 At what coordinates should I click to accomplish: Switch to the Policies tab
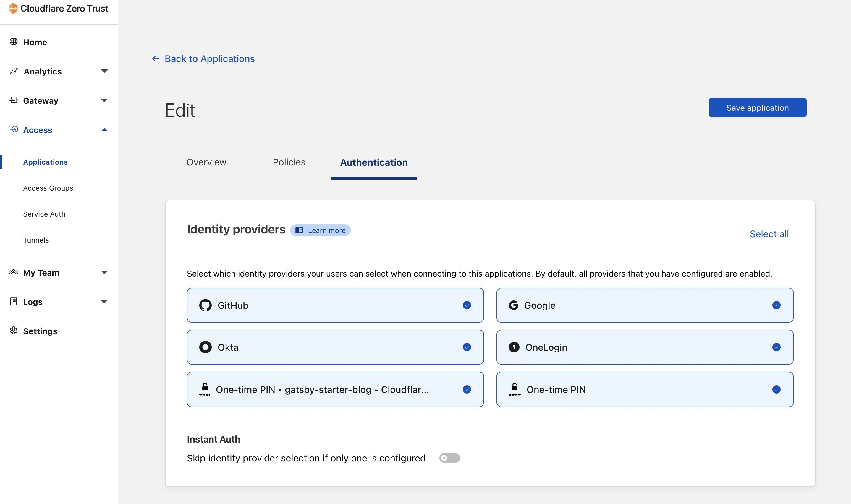click(289, 162)
